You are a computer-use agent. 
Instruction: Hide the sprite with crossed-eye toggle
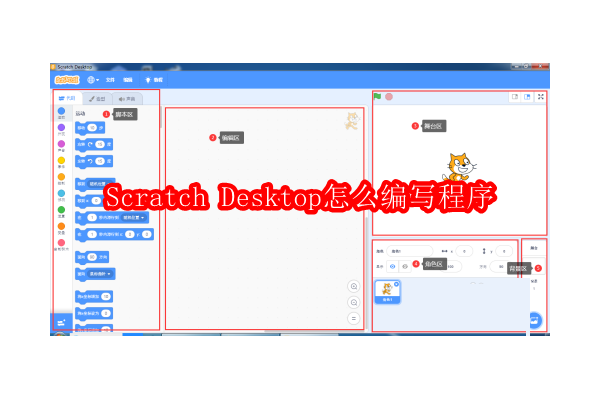405,266
